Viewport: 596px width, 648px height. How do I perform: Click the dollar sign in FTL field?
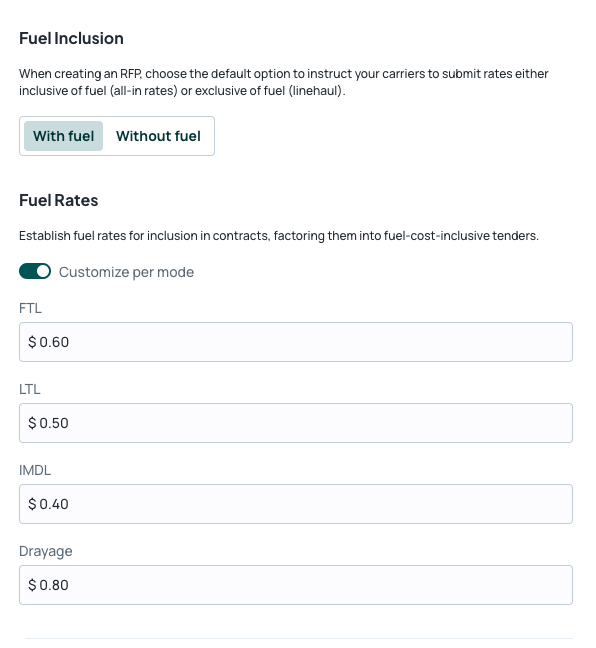coord(32,342)
